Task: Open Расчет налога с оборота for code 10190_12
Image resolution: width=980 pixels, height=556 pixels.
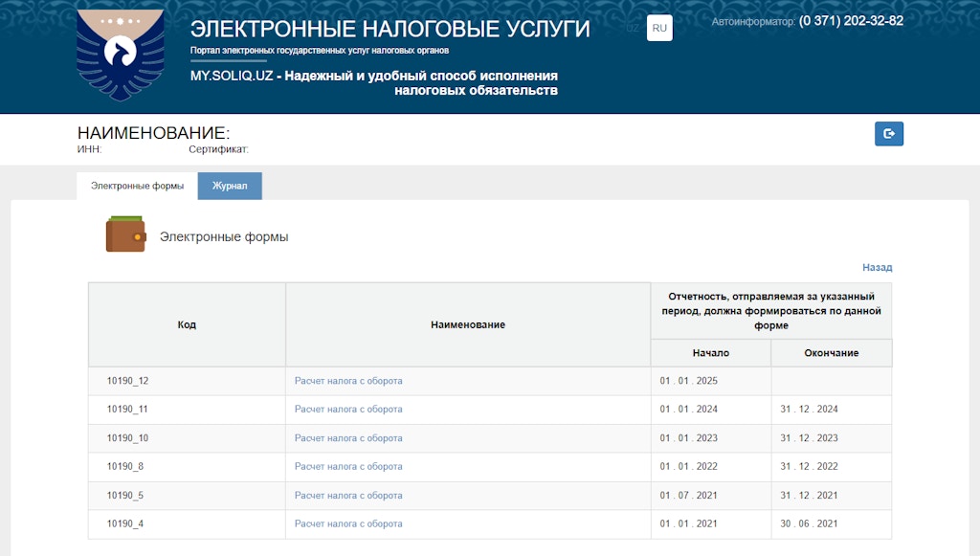Action: tap(348, 381)
